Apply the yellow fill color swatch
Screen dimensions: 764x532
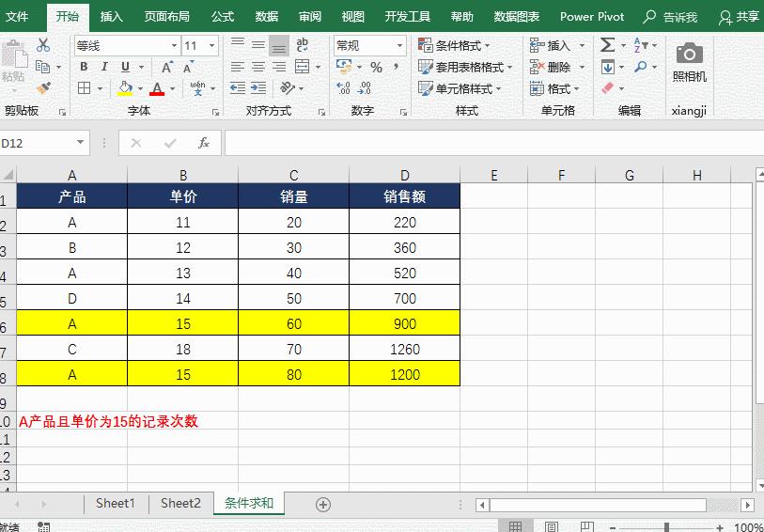[125, 88]
